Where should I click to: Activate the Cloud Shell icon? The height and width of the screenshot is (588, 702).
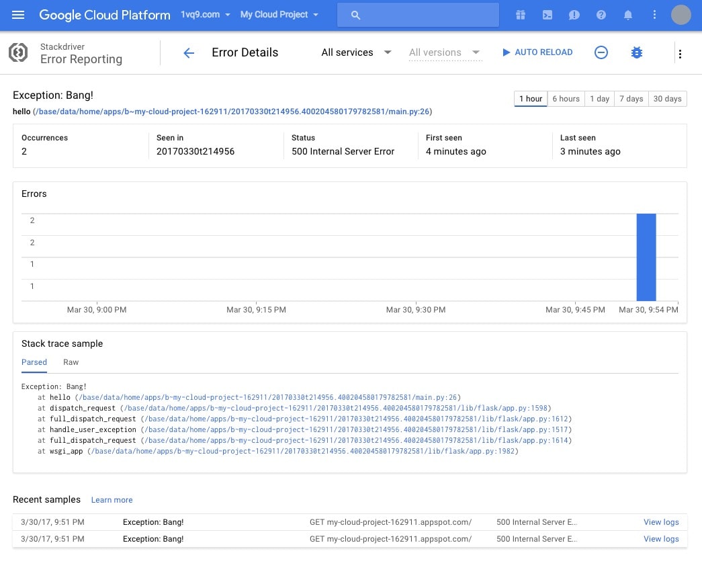click(x=547, y=15)
